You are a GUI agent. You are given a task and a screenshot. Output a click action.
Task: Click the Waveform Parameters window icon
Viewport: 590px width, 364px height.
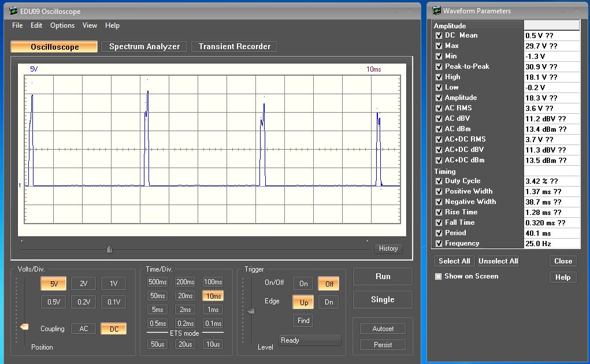pos(436,11)
